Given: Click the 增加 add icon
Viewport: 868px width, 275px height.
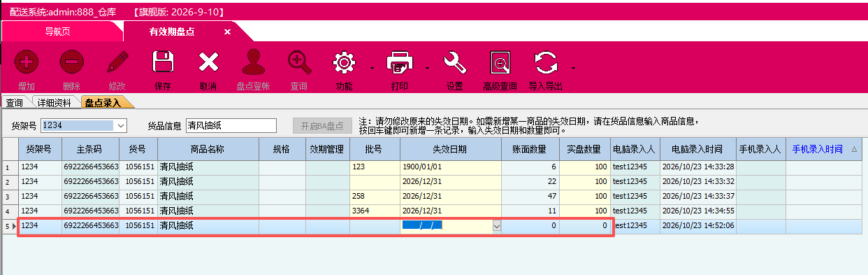Looking at the screenshot, I should pyautogui.click(x=27, y=62).
